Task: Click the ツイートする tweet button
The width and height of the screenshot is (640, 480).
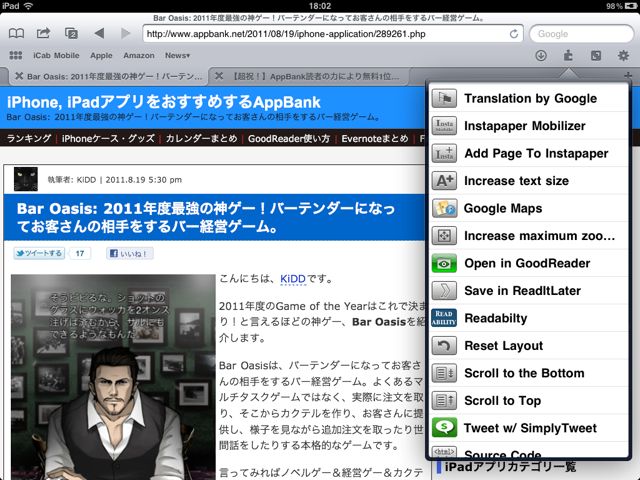Action: point(39,253)
